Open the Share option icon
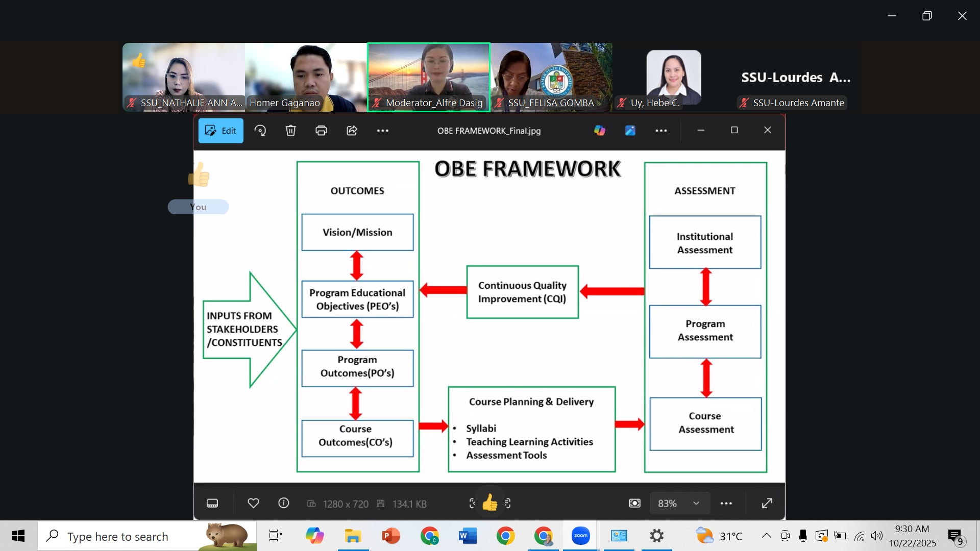980x551 pixels. coord(352,131)
